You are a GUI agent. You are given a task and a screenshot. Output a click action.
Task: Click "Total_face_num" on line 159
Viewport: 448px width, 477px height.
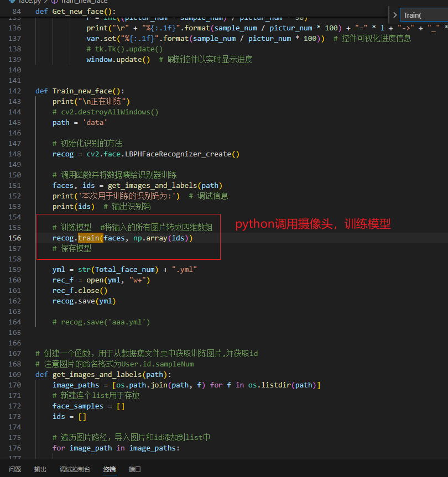click(125, 270)
